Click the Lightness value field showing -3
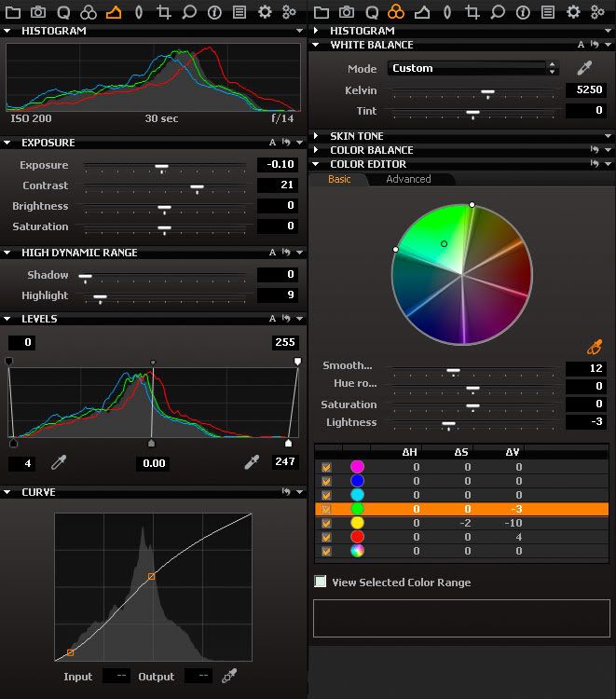 [x=585, y=421]
